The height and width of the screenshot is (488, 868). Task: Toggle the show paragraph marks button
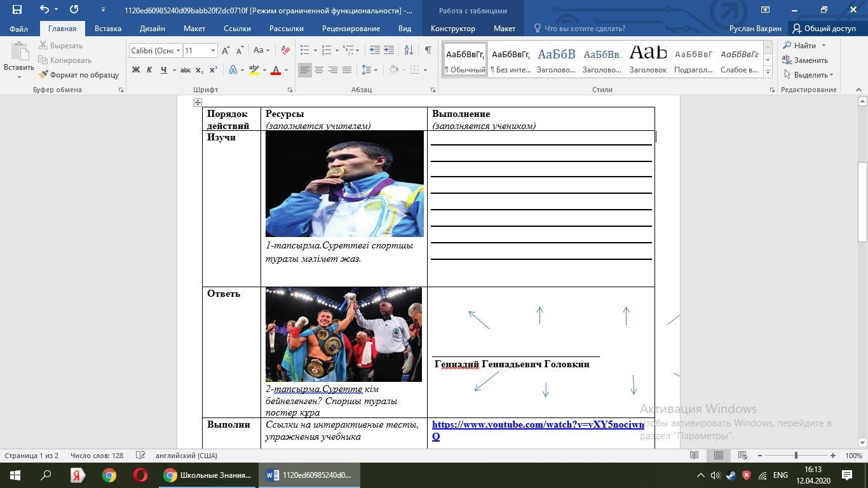[428, 50]
